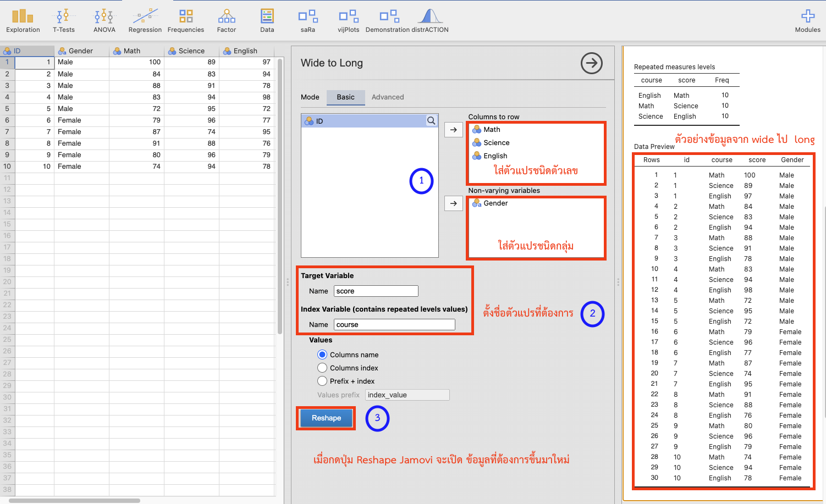This screenshot has width=826, height=504.
Task: Open the T-Tests analysis menu
Action: [x=64, y=21]
